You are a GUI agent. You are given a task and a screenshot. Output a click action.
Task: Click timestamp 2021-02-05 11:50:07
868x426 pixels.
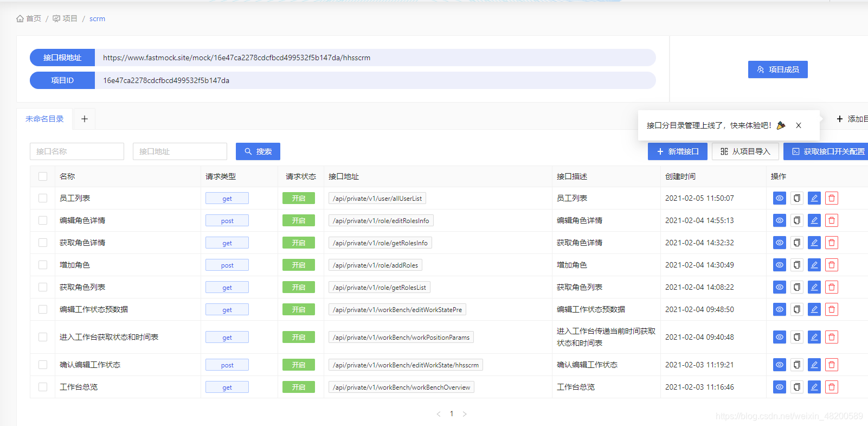(x=699, y=198)
